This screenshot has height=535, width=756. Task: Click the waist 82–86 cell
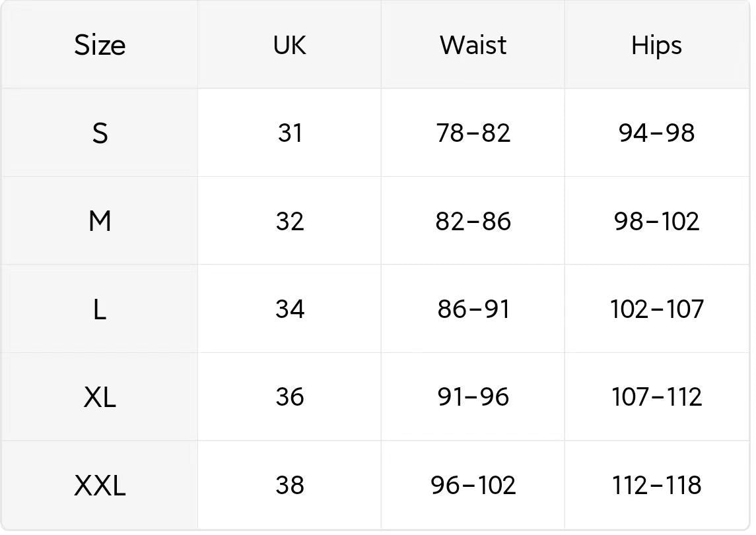click(x=473, y=222)
